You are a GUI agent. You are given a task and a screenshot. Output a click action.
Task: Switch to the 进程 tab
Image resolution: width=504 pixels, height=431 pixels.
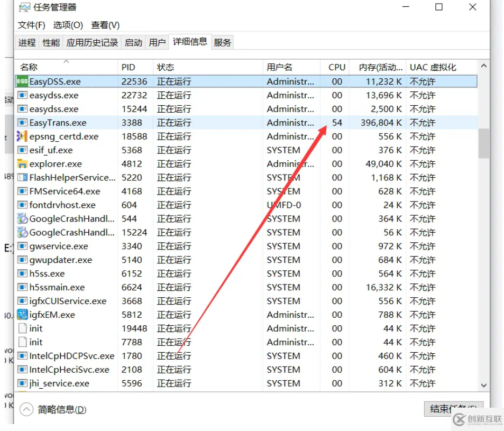coord(27,42)
